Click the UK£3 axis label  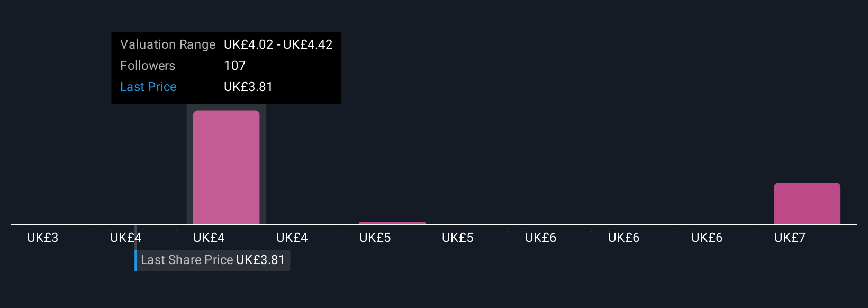pos(43,238)
